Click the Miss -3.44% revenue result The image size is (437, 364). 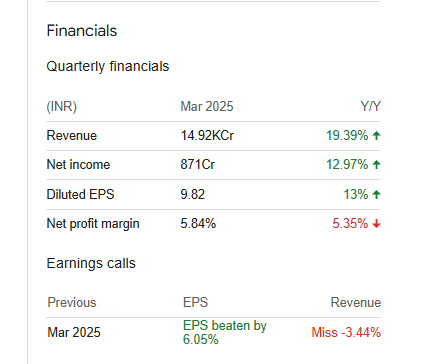coord(346,332)
